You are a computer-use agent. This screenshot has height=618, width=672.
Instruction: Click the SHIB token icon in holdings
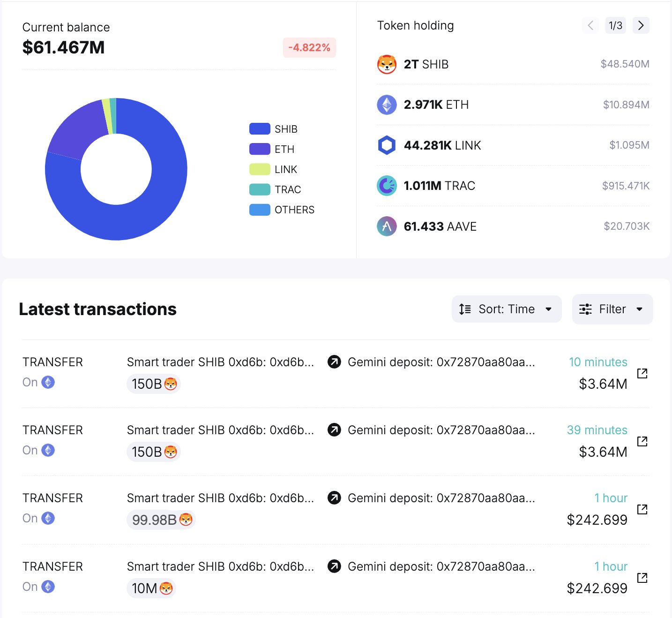(x=387, y=64)
